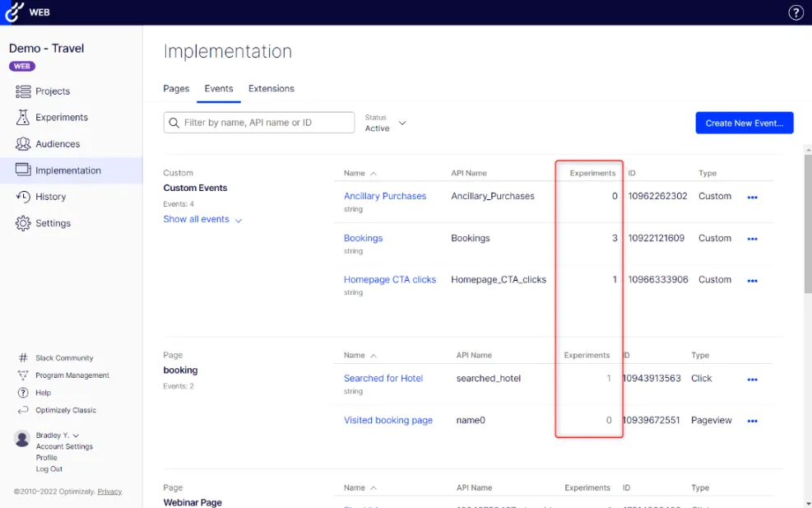The width and height of the screenshot is (812, 508).
Task: Click the Experiments flask icon
Action: [23, 117]
